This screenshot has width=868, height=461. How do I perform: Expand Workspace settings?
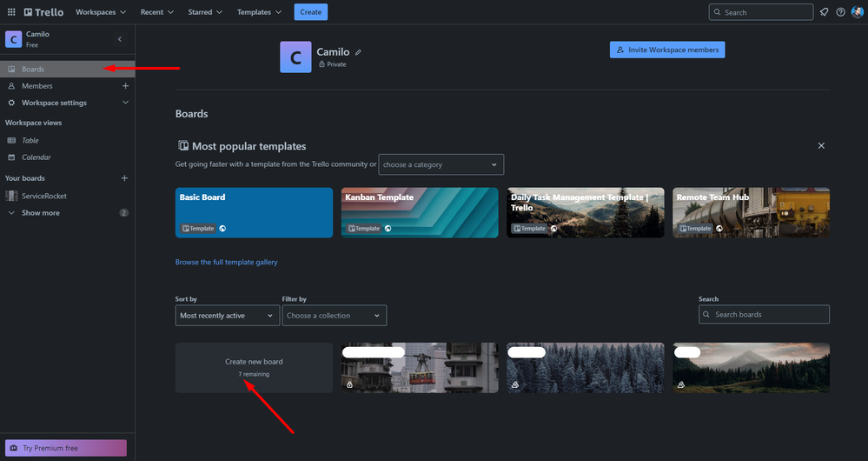[68, 103]
